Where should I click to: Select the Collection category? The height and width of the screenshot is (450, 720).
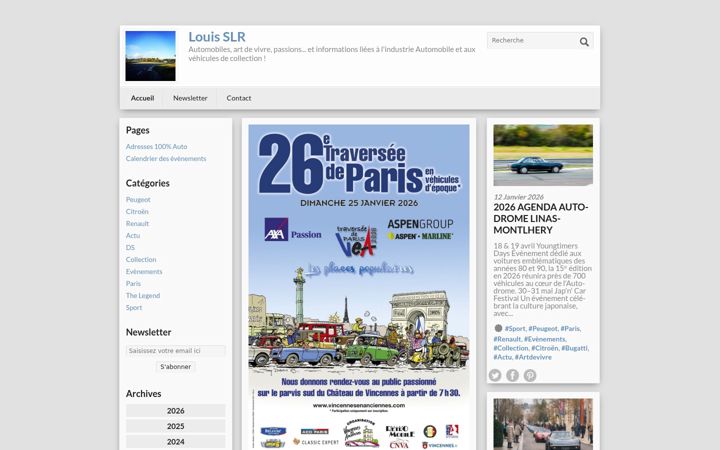click(x=141, y=259)
